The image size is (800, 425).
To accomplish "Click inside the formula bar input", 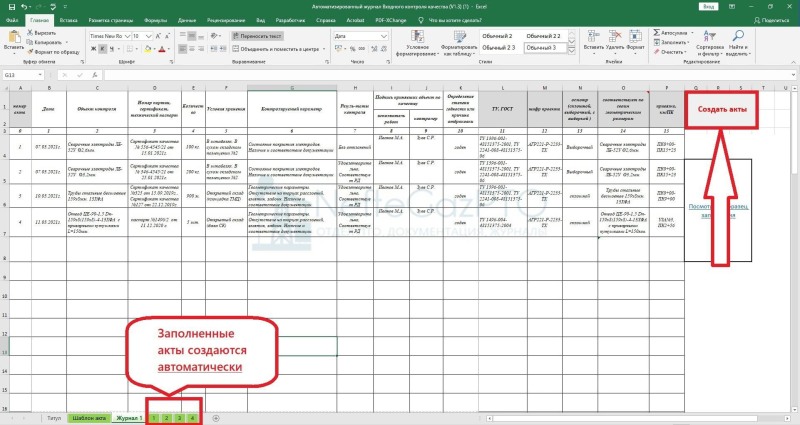I will pyautogui.click(x=400, y=75).
